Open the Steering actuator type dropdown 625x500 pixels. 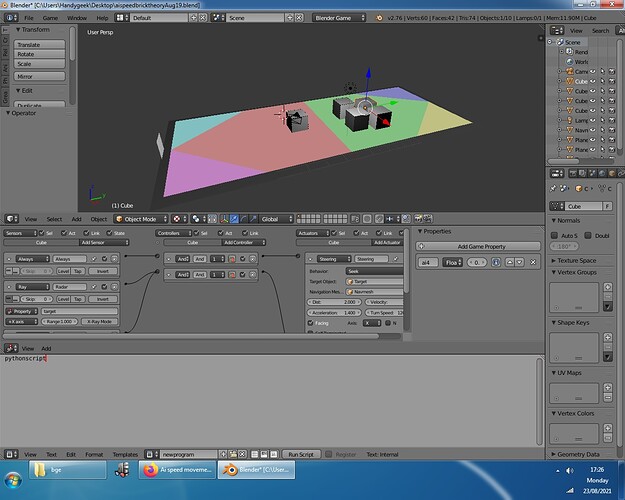(x=334, y=259)
